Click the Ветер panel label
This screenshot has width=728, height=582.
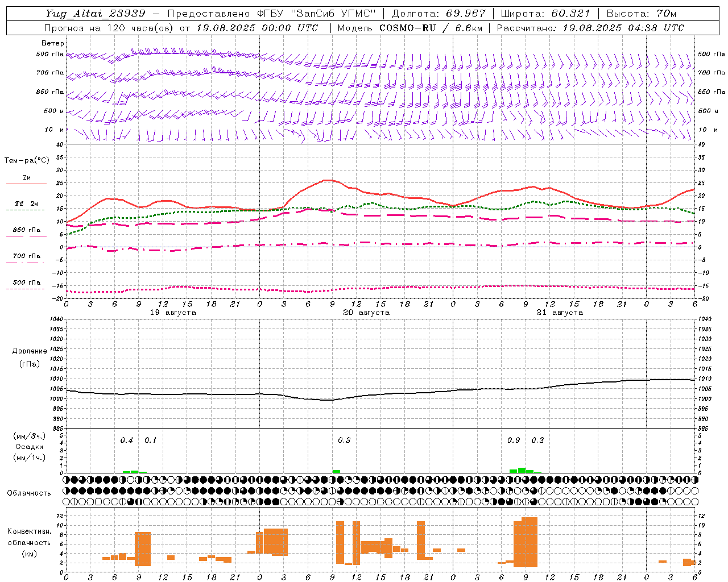point(53,43)
